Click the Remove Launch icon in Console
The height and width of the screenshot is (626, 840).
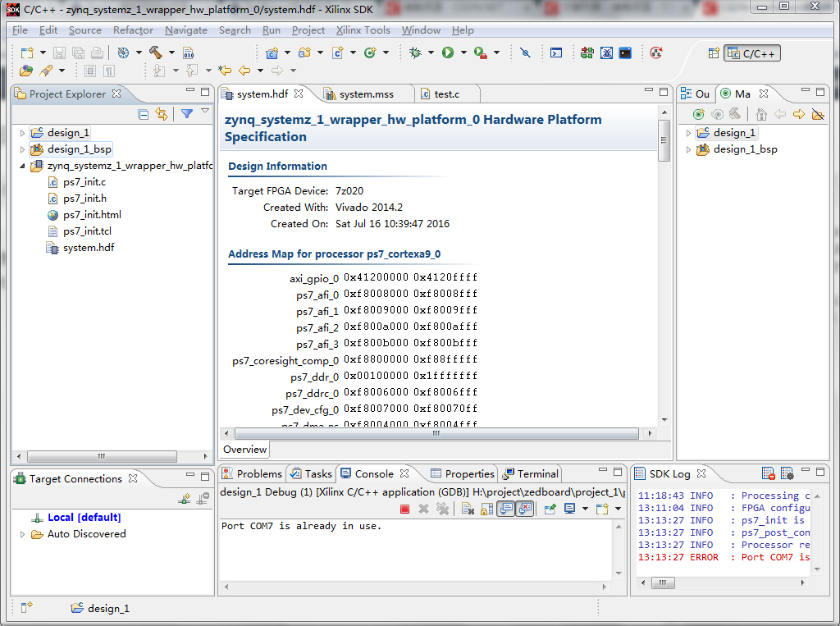423,509
